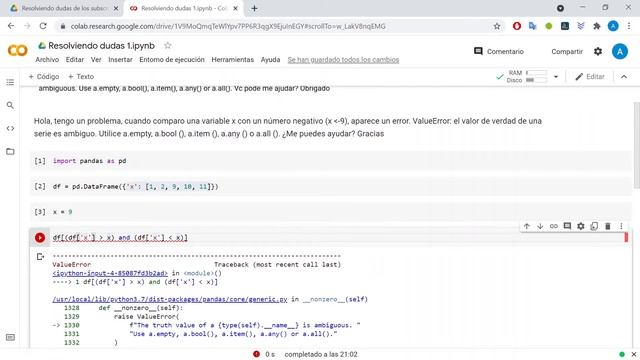
Task: Click the 'x = 9' code cell
Action: (x=331, y=212)
